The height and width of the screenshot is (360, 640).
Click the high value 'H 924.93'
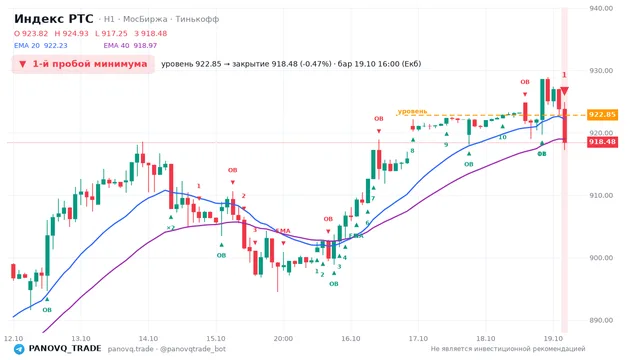[x=71, y=33]
